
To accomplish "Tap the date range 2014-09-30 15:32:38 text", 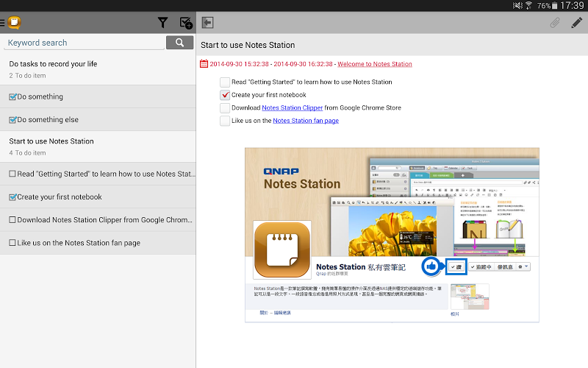I will pyautogui.click(x=271, y=64).
